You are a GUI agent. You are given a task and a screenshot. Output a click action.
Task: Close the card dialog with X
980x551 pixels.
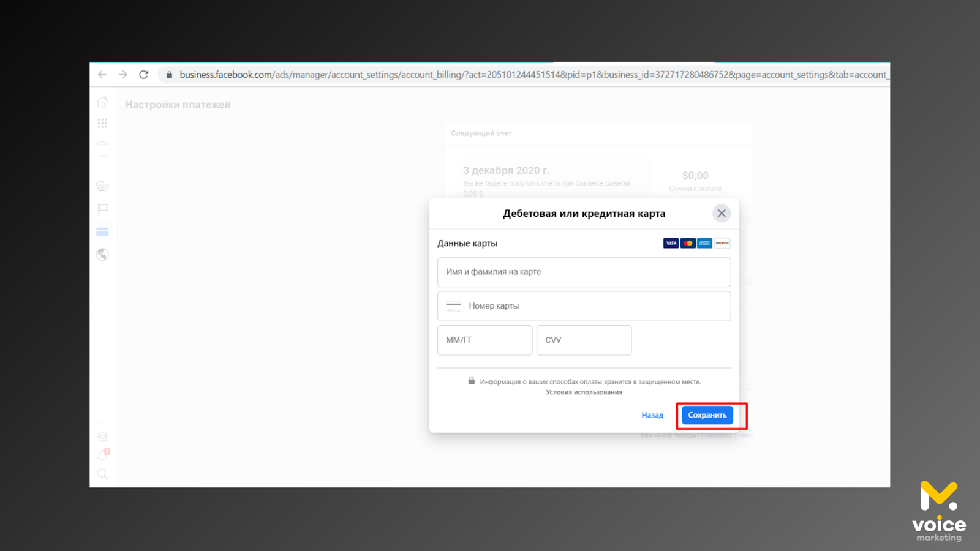(x=722, y=213)
